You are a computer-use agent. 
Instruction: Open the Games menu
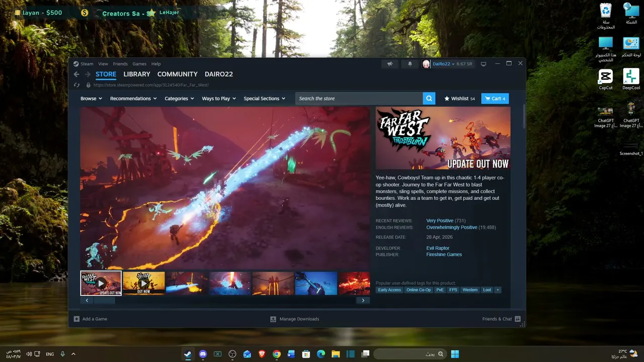(139, 64)
